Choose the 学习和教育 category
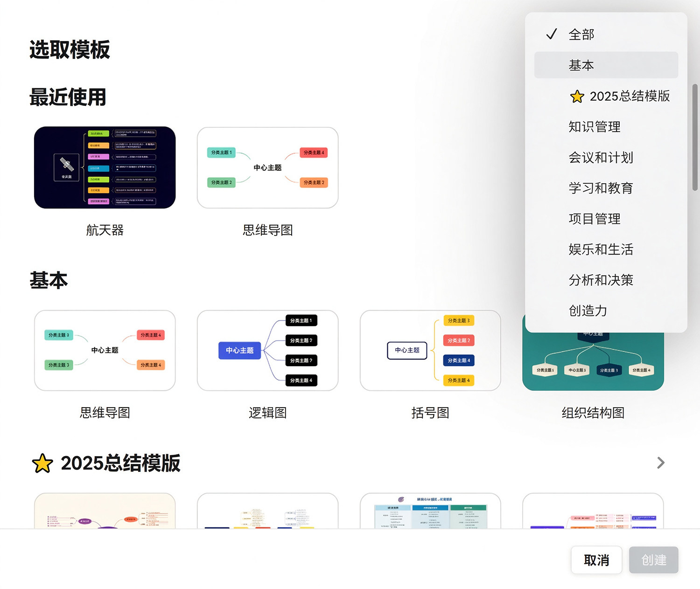This screenshot has height=589, width=700. [x=606, y=188]
